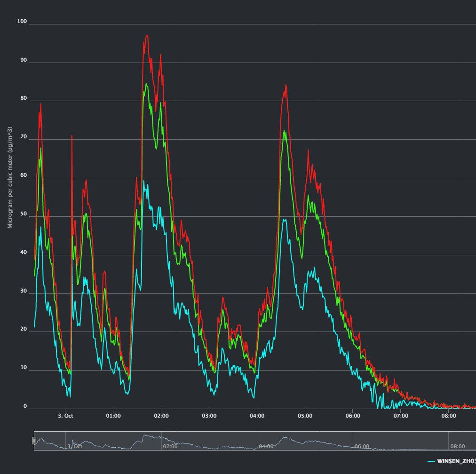Click the cyan legend line swatch
Screen dimensions: 476x474
[431, 461]
